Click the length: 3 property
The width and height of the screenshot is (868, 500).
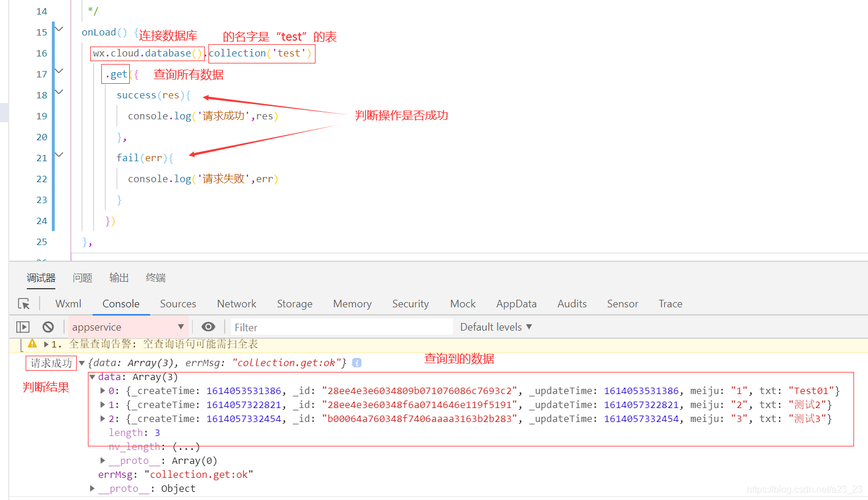134,432
